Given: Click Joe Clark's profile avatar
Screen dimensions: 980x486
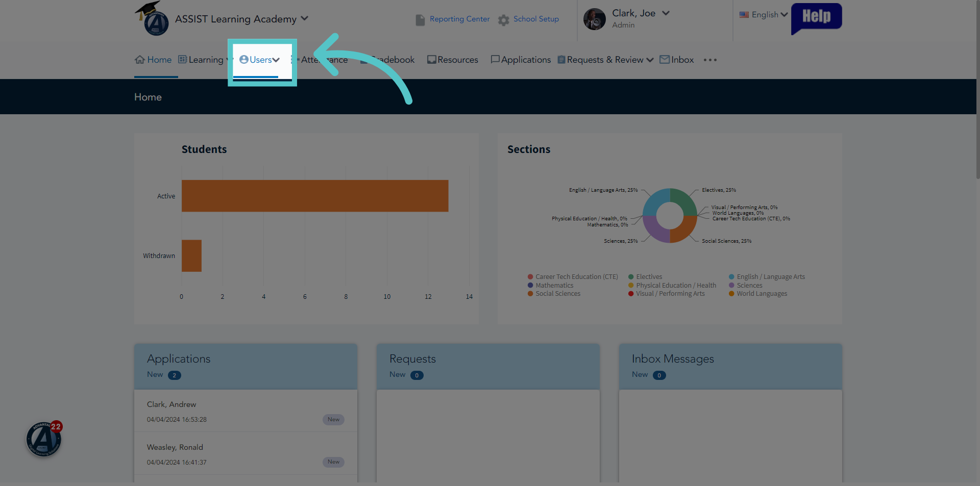Looking at the screenshot, I should [595, 19].
